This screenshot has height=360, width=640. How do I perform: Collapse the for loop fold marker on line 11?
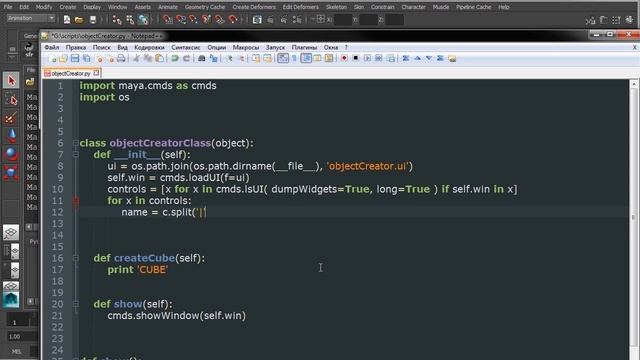(x=76, y=201)
